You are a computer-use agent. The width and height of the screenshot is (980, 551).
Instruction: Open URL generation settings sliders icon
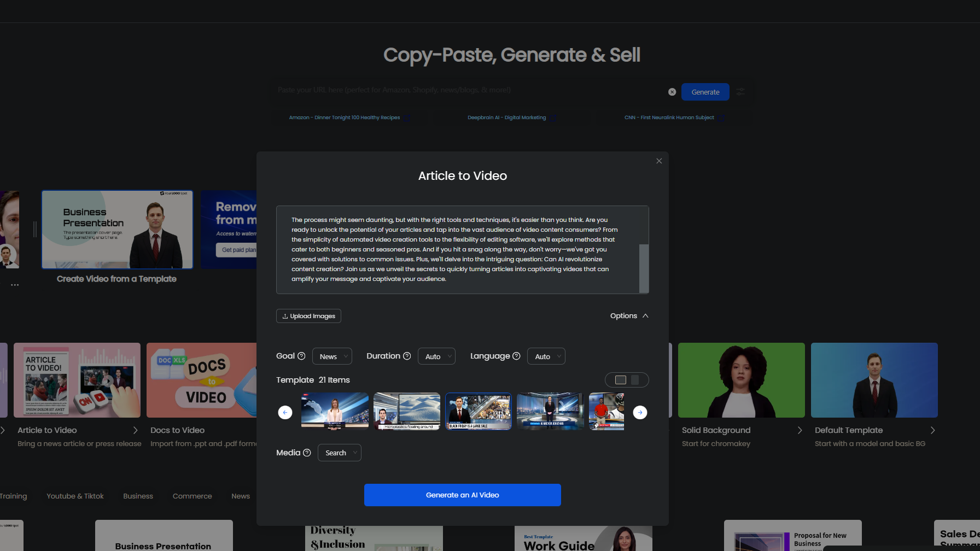740,92
